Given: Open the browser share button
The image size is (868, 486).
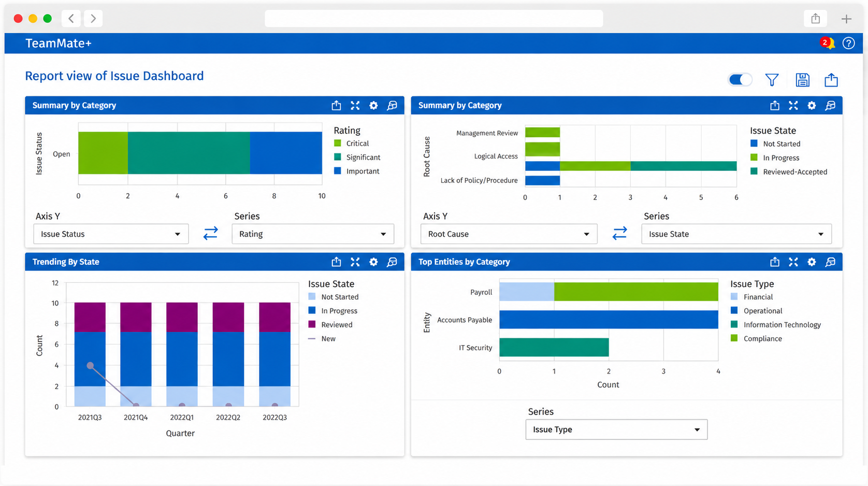Looking at the screenshot, I should (816, 19).
